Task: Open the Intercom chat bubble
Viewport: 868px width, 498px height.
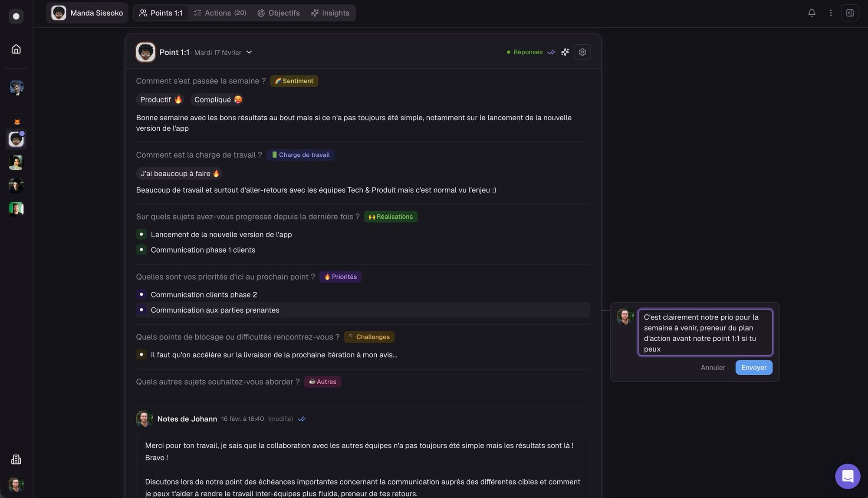Action: pyautogui.click(x=847, y=476)
